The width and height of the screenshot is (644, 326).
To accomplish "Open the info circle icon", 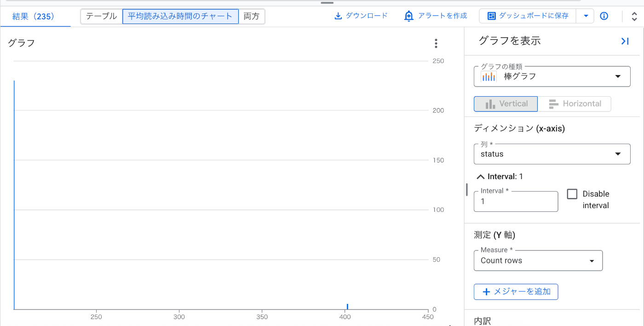I will tap(604, 16).
